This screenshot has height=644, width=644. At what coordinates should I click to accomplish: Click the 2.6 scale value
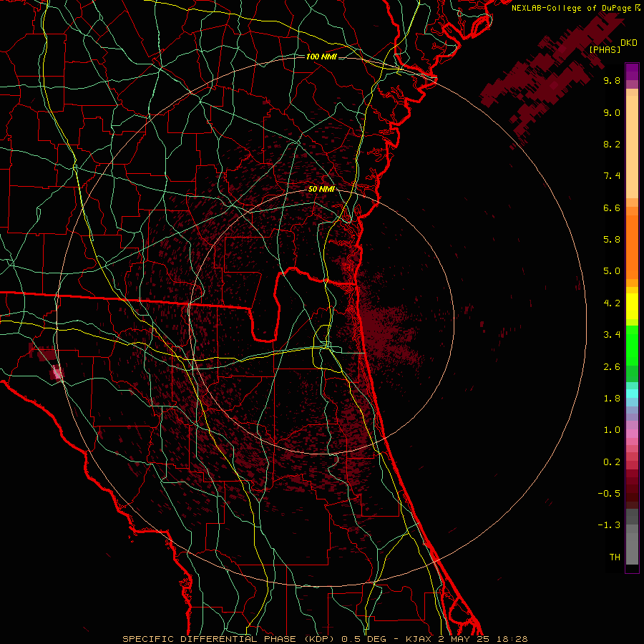click(x=612, y=367)
